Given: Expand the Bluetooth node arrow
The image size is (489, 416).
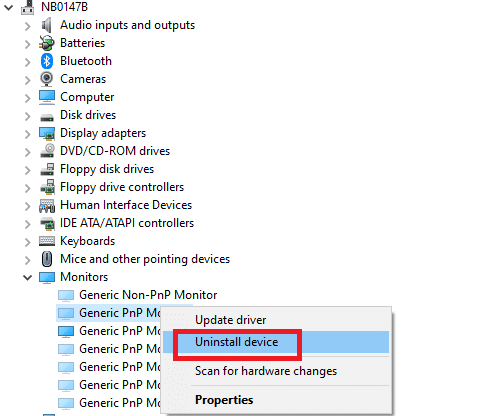Looking at the screenshot, I should pyautogui.click(x=27, y=62).
